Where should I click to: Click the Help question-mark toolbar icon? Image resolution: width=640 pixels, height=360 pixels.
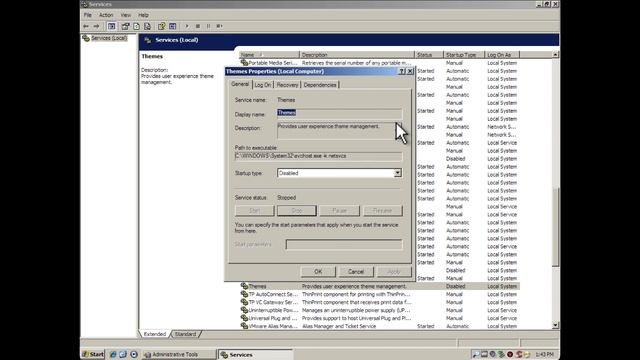(162, 26)
